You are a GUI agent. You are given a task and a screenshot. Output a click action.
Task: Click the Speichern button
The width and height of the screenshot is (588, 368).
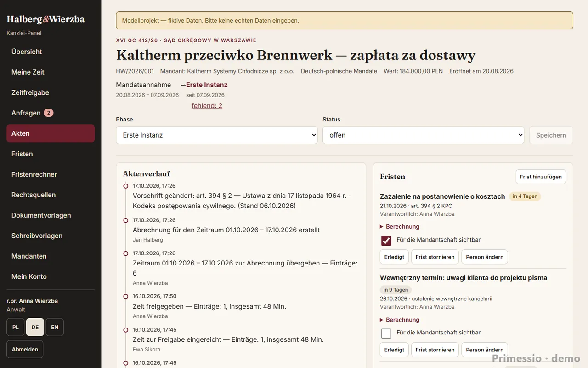click(551, 135)
